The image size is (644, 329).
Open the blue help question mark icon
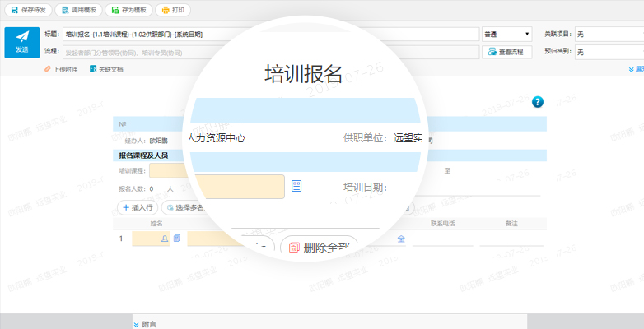[538, 102]
